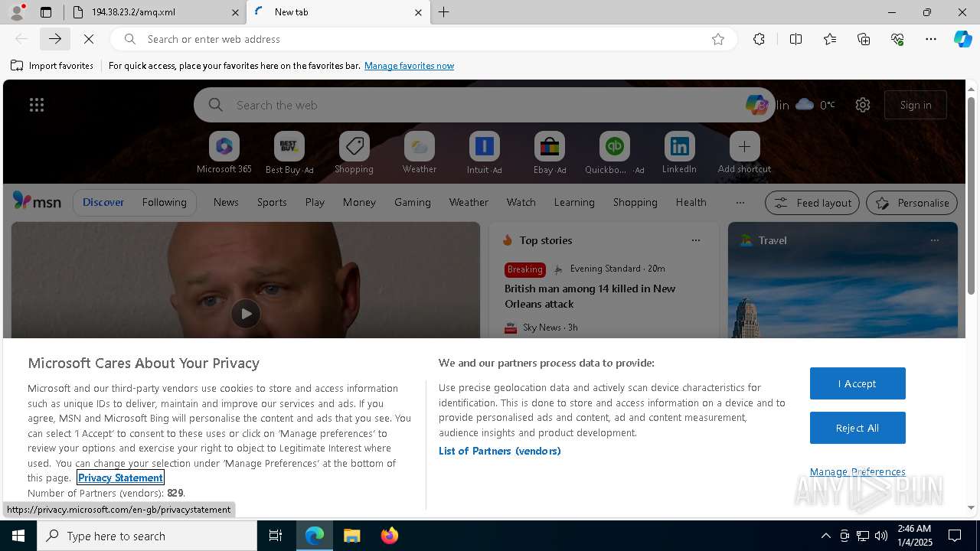The height and width of the screenshot is (551, 980).
Task: Open the apps grid launcher
Action: (37, 105)
